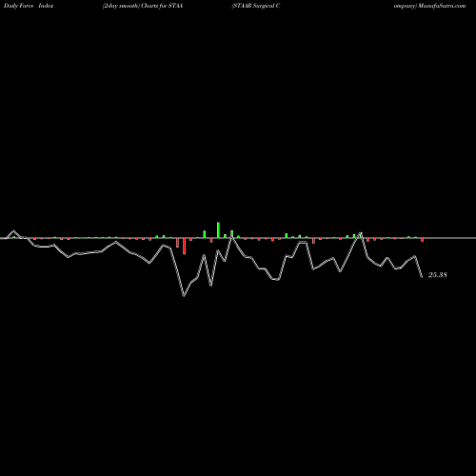Click the '(2day smooth) Charts for STAA' label
476x476 pixels.
[143, 6]
